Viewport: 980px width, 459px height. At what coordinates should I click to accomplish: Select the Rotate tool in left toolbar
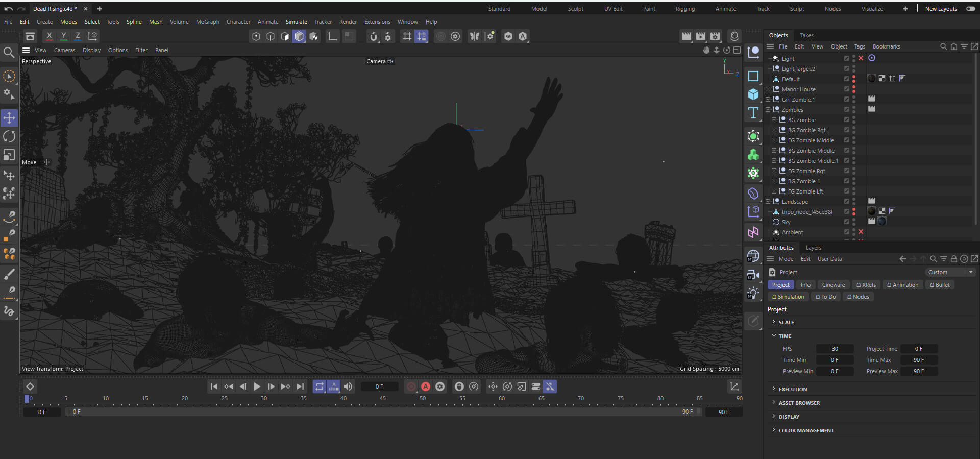click(9, 136)
